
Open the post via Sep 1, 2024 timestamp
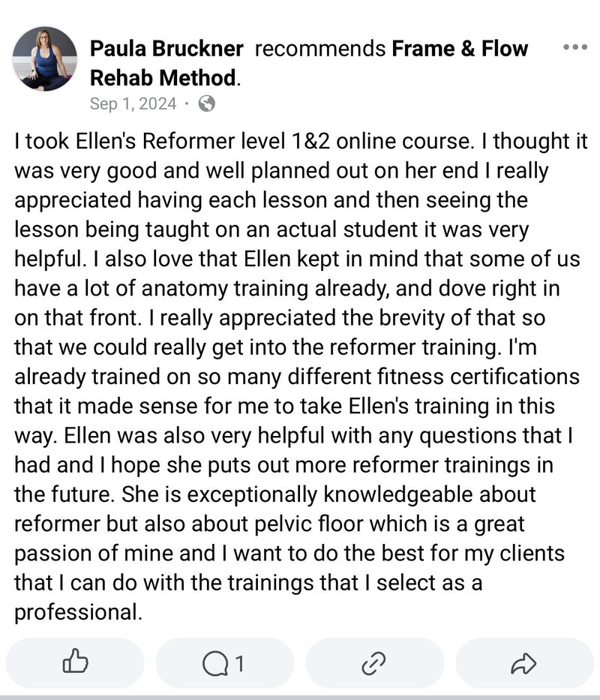tap(133, 104)
